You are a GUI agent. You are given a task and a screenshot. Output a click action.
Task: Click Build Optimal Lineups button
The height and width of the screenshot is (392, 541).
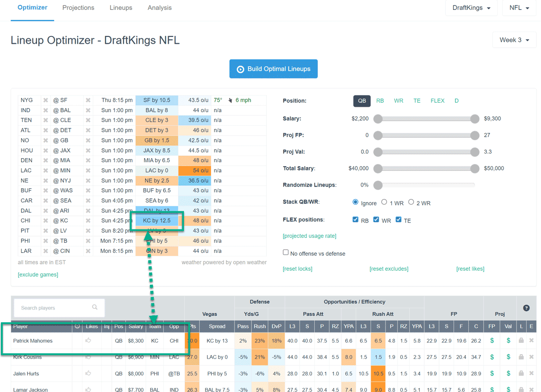273,69
